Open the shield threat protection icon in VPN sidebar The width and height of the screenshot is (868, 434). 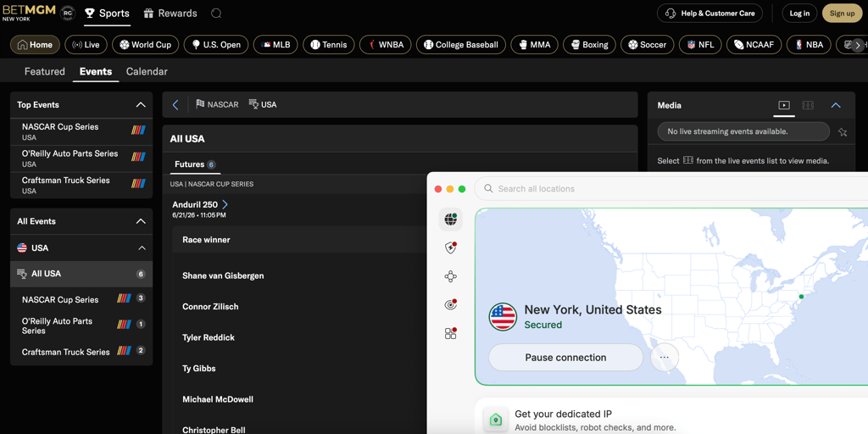coord(451,248)
